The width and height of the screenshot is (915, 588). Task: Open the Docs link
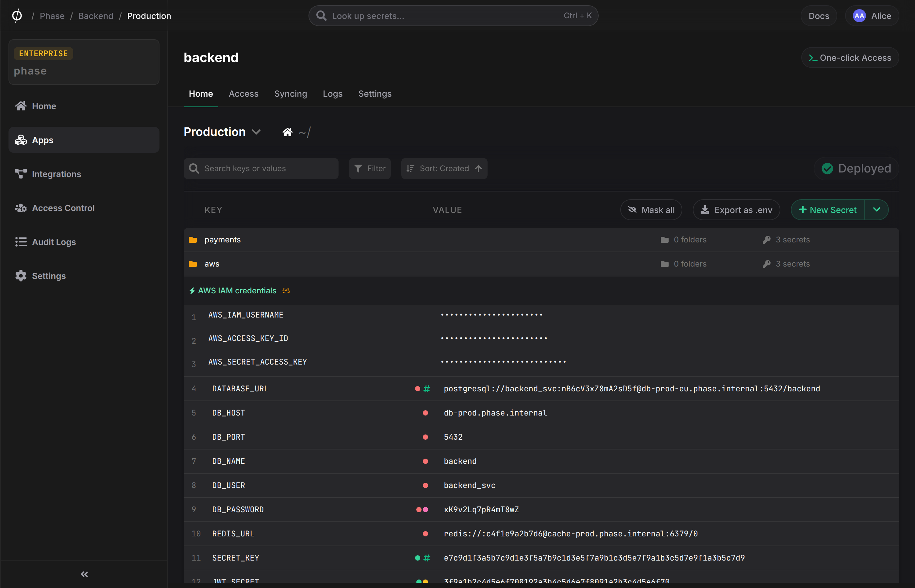[x=819, y=16]
